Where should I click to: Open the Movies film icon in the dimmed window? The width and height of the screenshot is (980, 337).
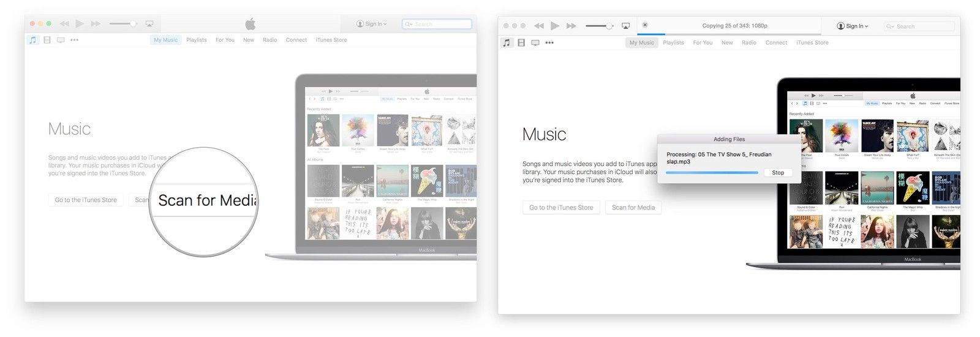(x=47, y=40)
